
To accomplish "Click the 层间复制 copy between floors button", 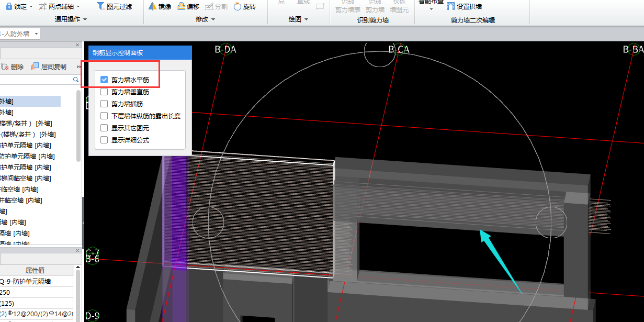I will 49,66.
